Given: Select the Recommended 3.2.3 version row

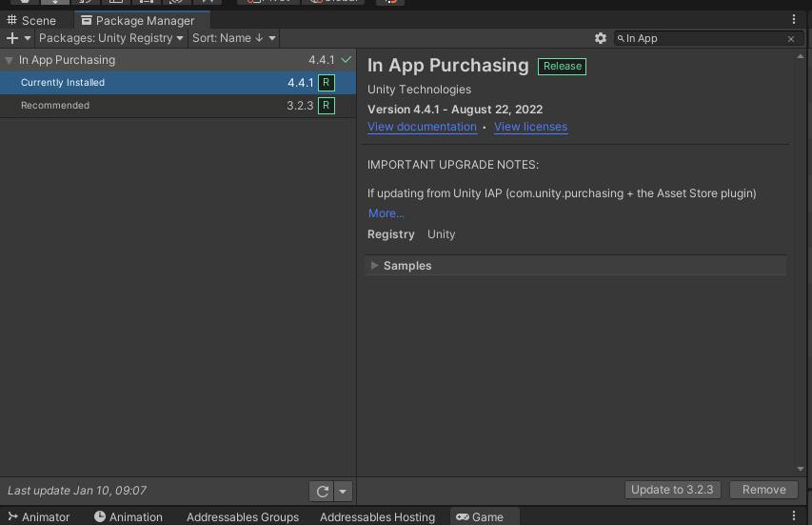Looking at the screenshot, I should 178,106.
